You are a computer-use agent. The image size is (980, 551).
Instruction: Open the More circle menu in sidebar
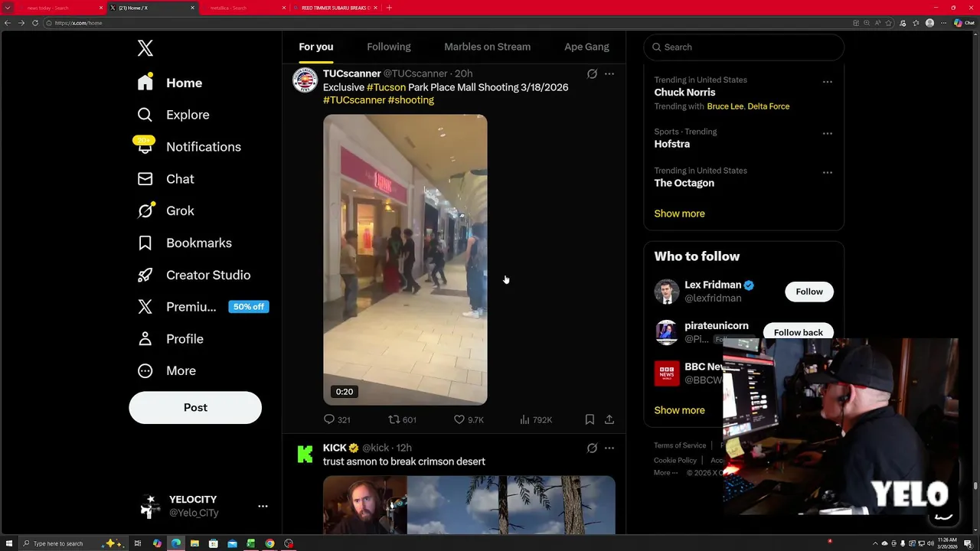click(145, 370)
